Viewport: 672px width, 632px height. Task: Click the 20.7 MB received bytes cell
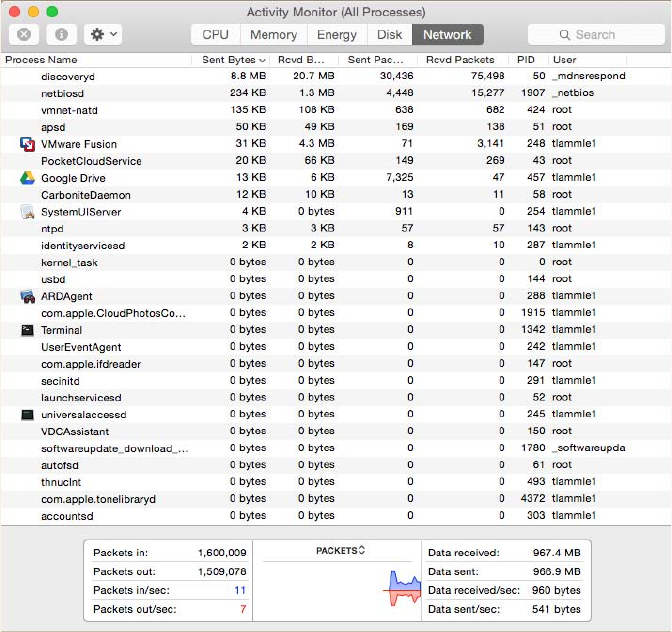pos(314,76)
